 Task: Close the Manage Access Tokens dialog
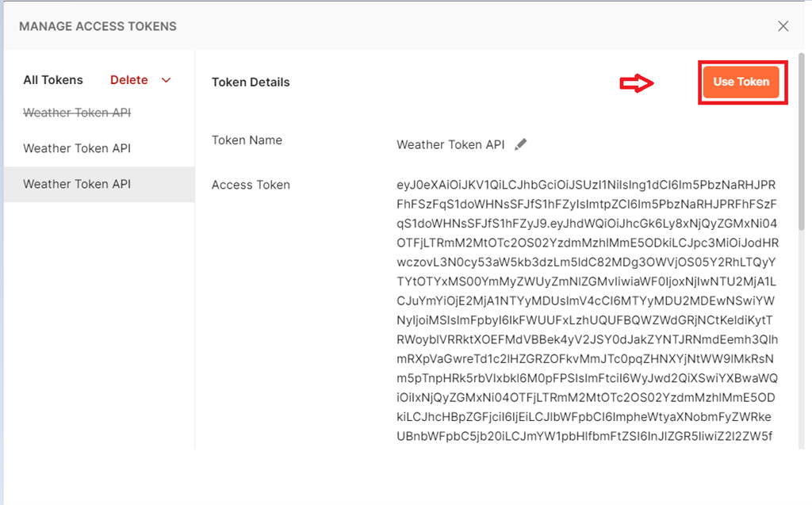[783, 26]
